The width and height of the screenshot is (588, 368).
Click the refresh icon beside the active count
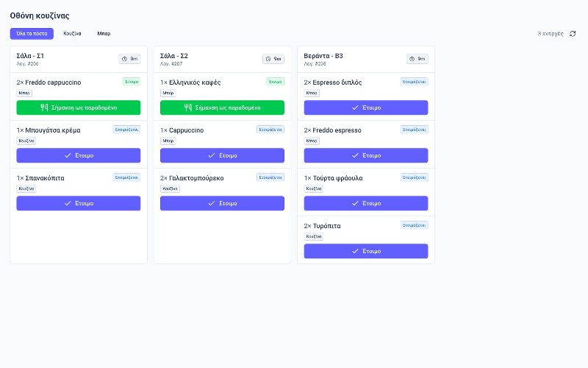coord(573,34)
